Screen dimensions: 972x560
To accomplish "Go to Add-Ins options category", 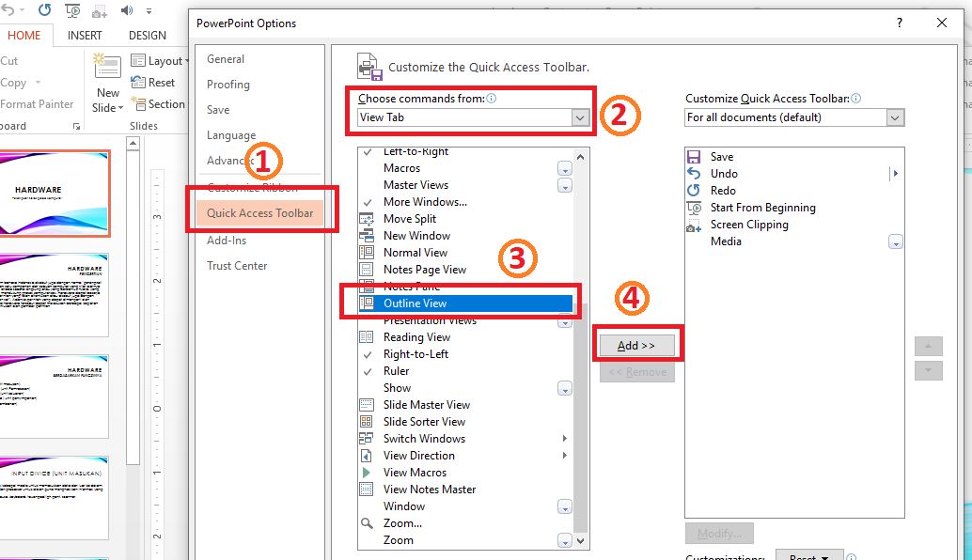I will tap(227, 241).
